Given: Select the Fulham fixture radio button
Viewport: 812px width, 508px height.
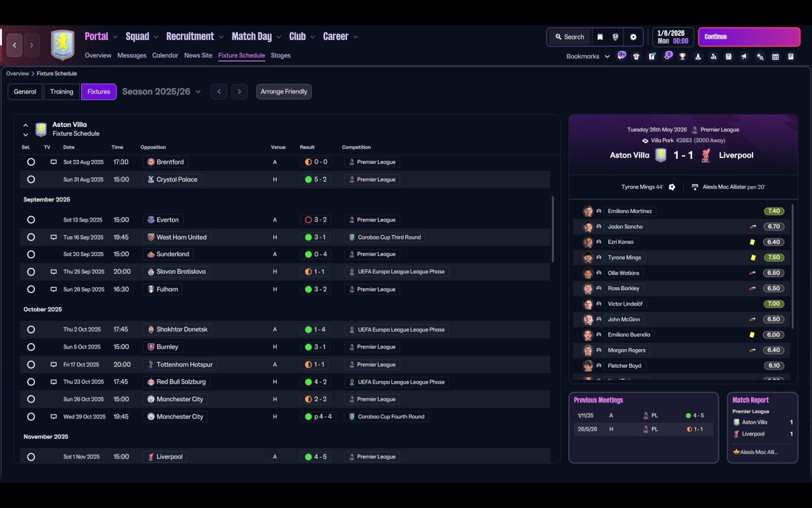Looking at the screenshot, I should [31, 289].
